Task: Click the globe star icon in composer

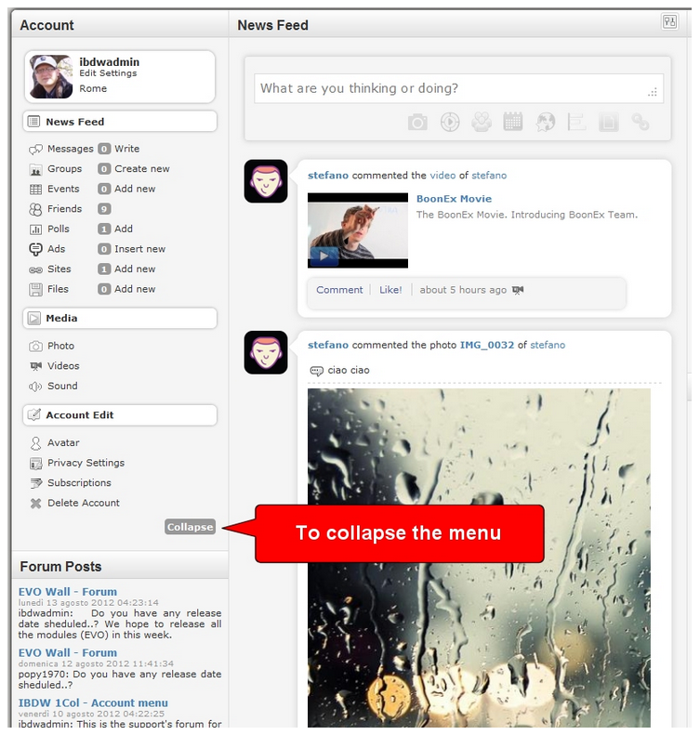Action: point(545,122)
